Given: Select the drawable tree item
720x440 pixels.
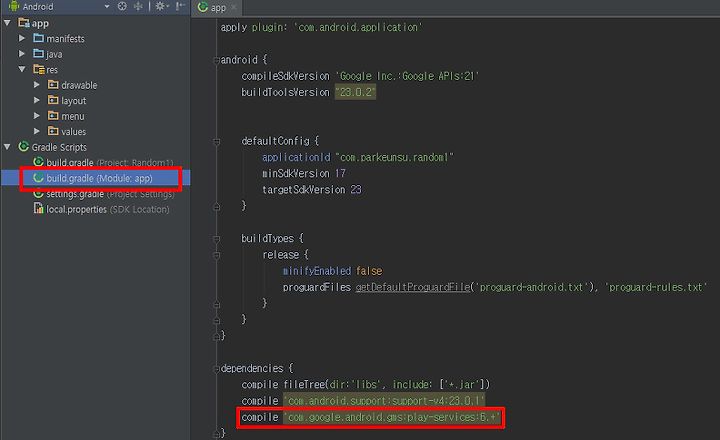Looking at the screenshot, I should [79, 85].
